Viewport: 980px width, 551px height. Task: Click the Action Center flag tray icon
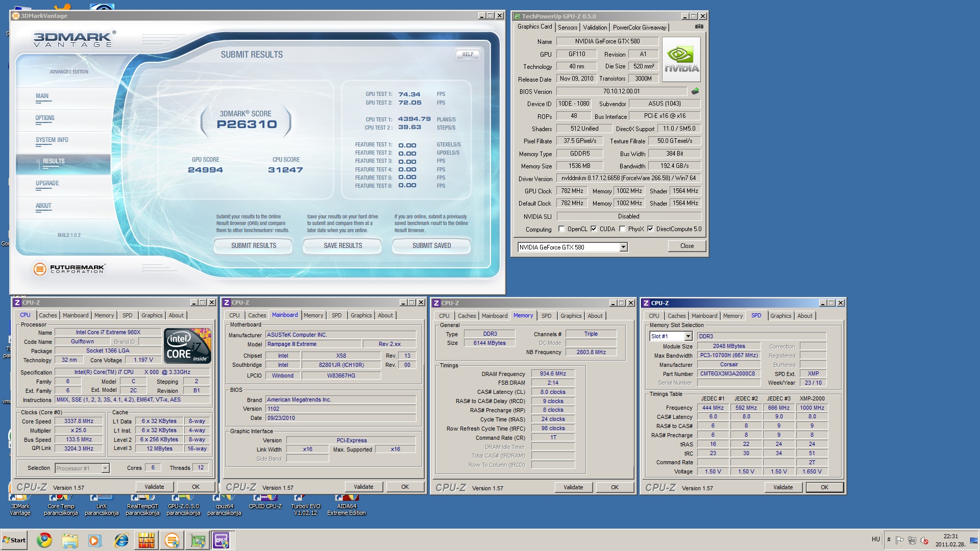coord(899,540)
